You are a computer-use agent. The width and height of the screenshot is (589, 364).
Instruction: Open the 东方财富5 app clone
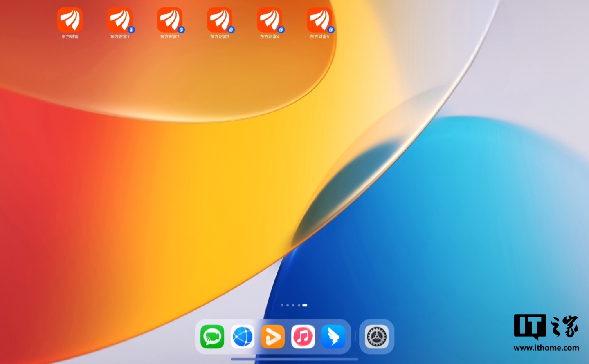319,20
